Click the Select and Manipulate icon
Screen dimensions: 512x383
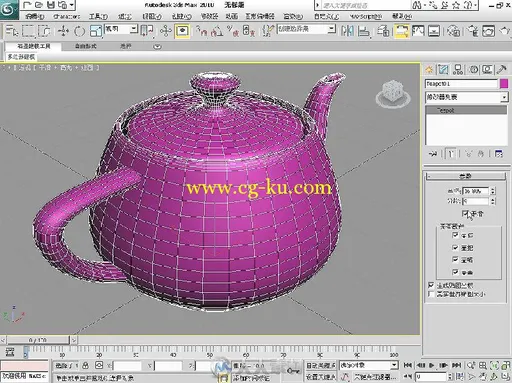point(165,31)
